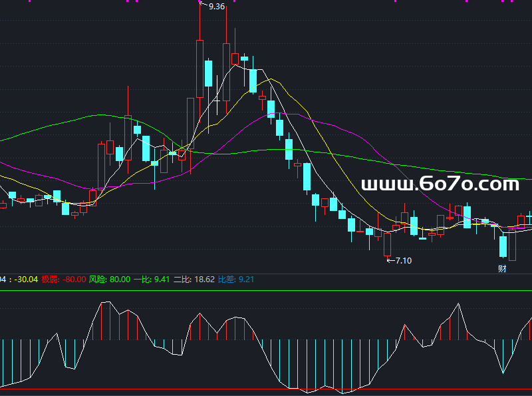This screenshot has width=532, height=396.
Task: Click the 9.36 high price label
Action: pyautogui.click(x=216, y=7)
